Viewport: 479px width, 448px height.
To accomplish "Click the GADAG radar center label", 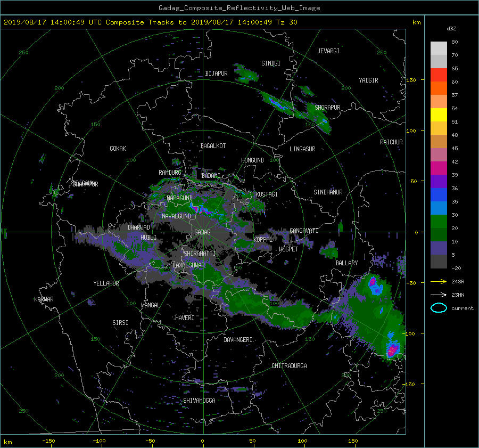I will pos(202,232).
